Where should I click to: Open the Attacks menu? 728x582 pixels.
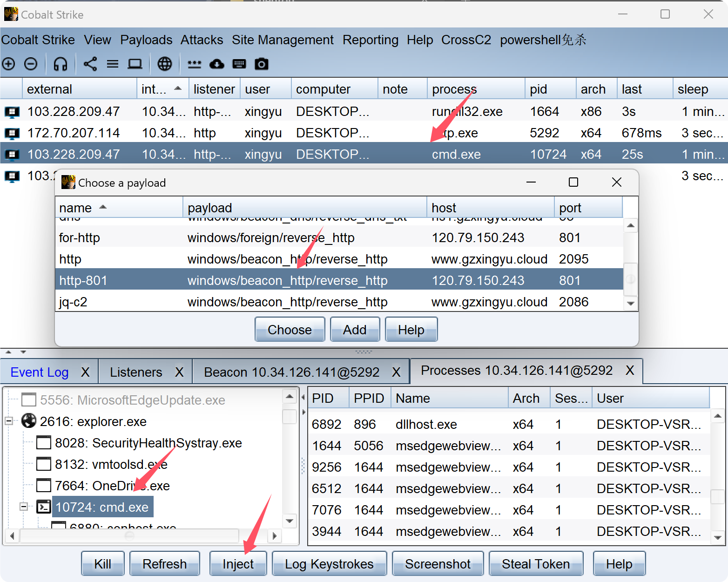coord(202,40)
